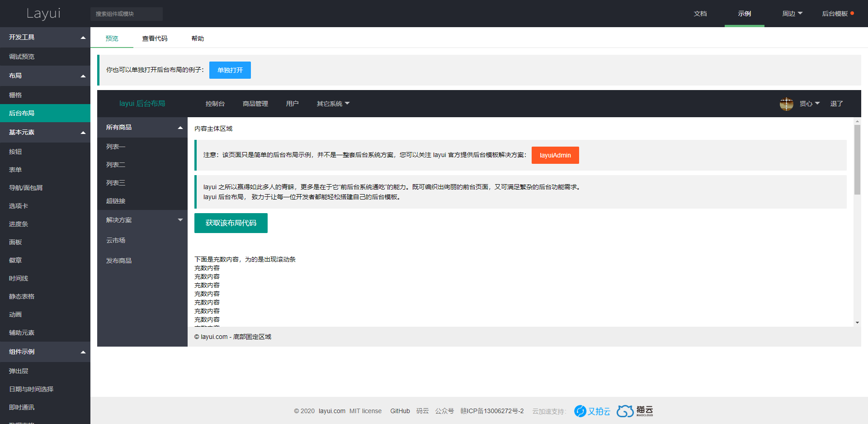868x424 pixels.
Task: Open the GitHub link in the footer
Action: pos(400,411)
